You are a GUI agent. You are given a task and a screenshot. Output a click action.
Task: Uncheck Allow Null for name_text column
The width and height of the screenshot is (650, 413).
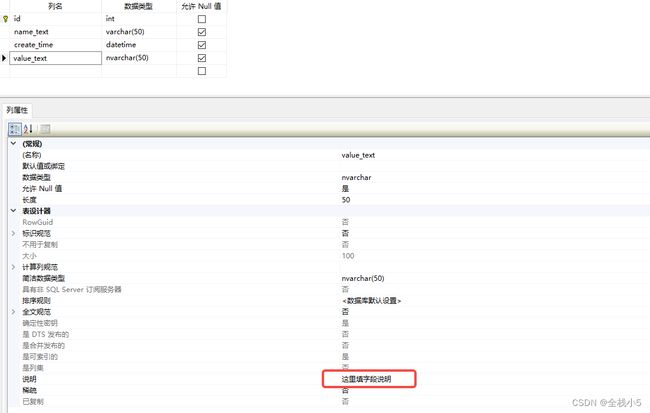click(202, 32)
